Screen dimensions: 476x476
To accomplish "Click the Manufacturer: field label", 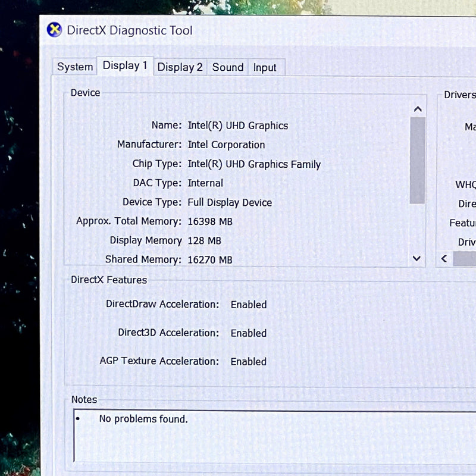I will pos(149,144).
